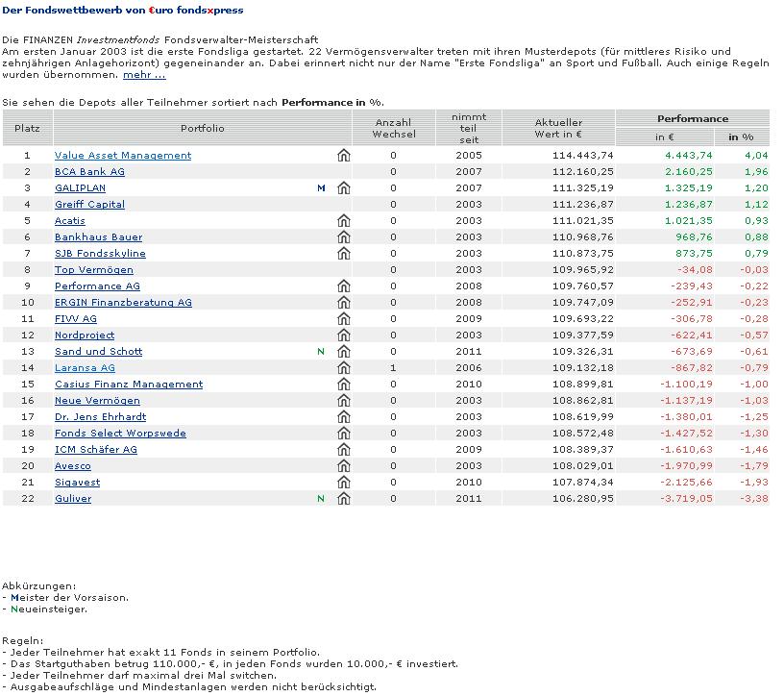Open the Bankhaus Bauer portfolio link
The width and height of the screenshot is (784, 696).
pyautogui.click(x=99, y=237)
